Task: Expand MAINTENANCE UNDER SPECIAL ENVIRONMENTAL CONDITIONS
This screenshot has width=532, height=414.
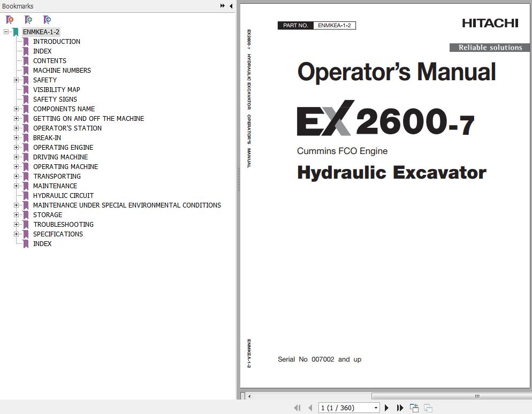Action: (16, 205)
